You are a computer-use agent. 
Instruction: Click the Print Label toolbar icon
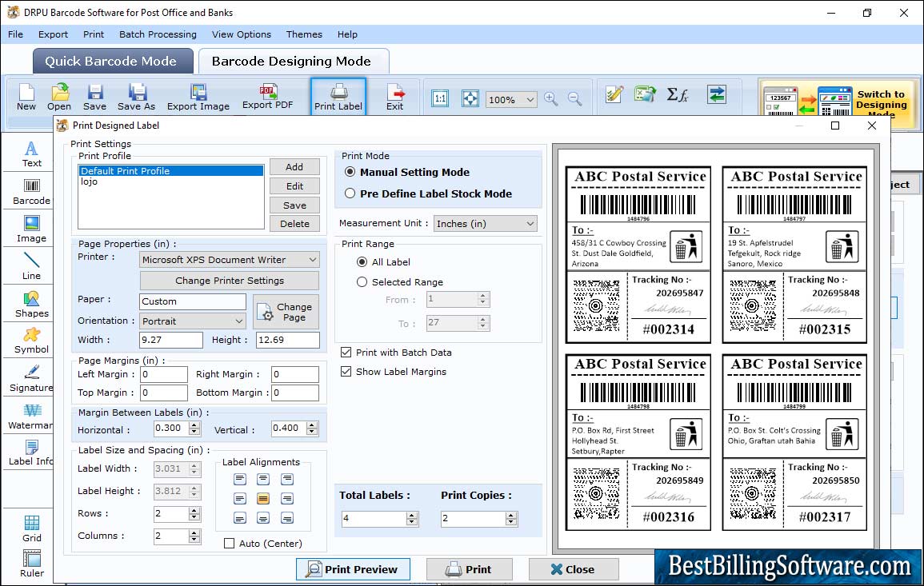click(x=338, y=98)
